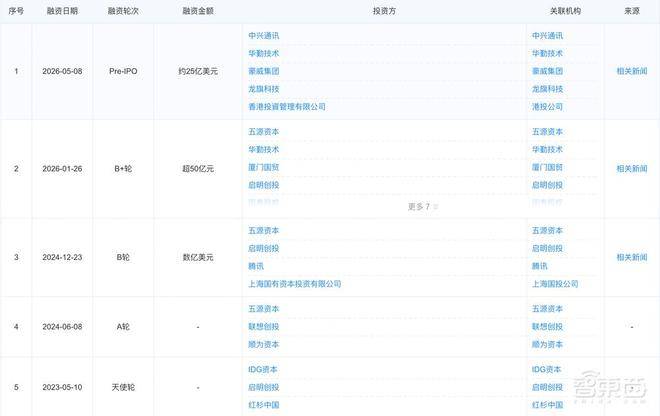Click 启明创投 investor in the 2024-12-23 row
The width and height of the screenshot is (660, 416).
pyautogui.click(x=263, y=248)
